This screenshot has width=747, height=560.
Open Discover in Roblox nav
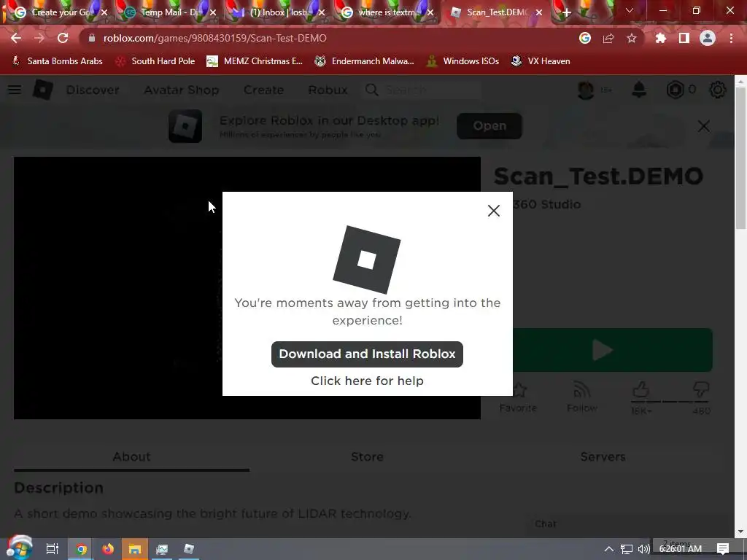tap(93, 90)
